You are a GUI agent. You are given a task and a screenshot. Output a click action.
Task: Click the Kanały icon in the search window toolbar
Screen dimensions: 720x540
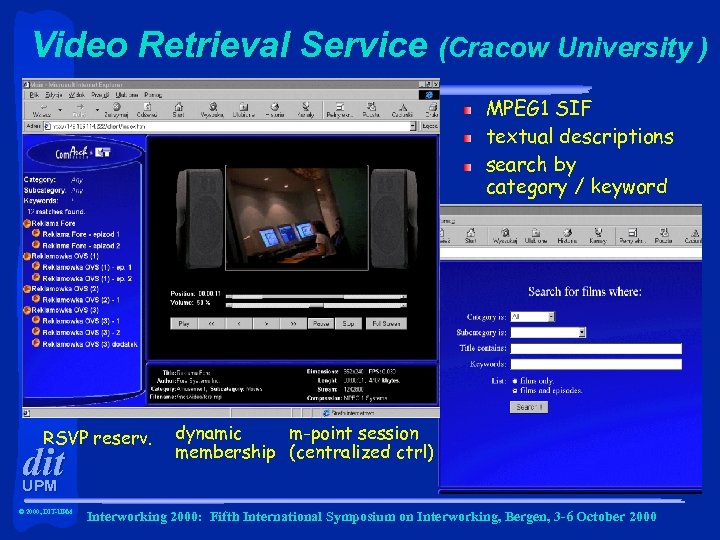pos(598,236)
